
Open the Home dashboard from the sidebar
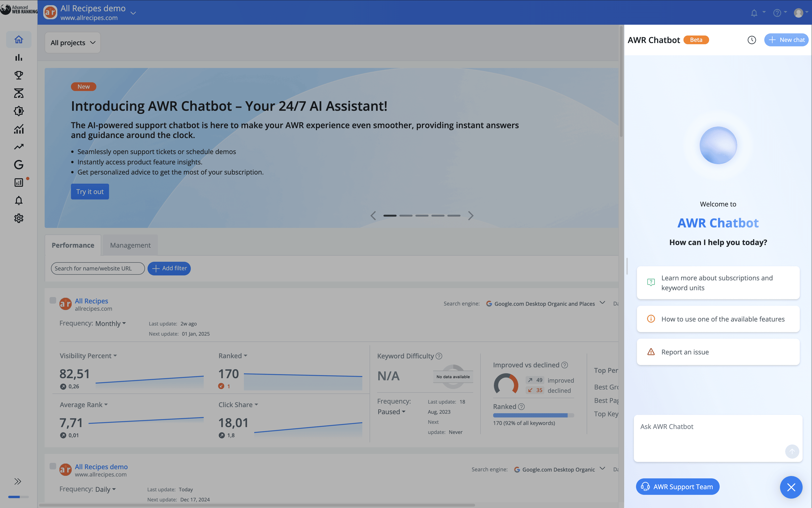pos(19,40)
